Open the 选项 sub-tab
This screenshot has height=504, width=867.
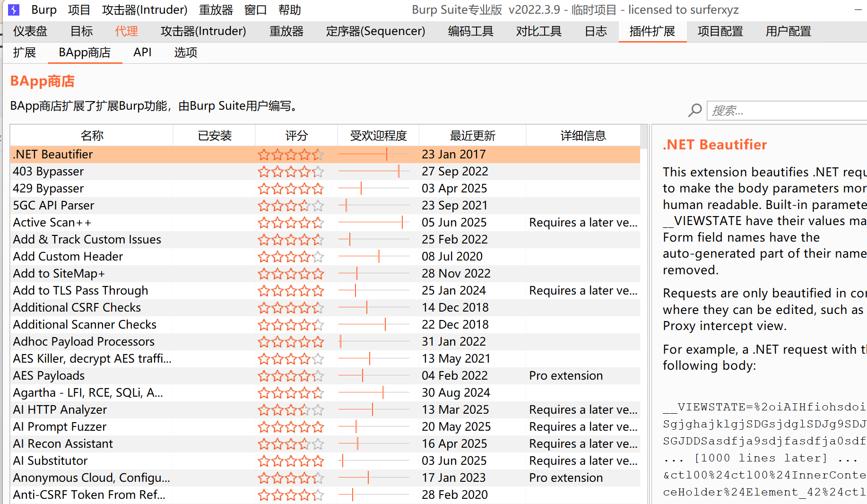[186, 52]
